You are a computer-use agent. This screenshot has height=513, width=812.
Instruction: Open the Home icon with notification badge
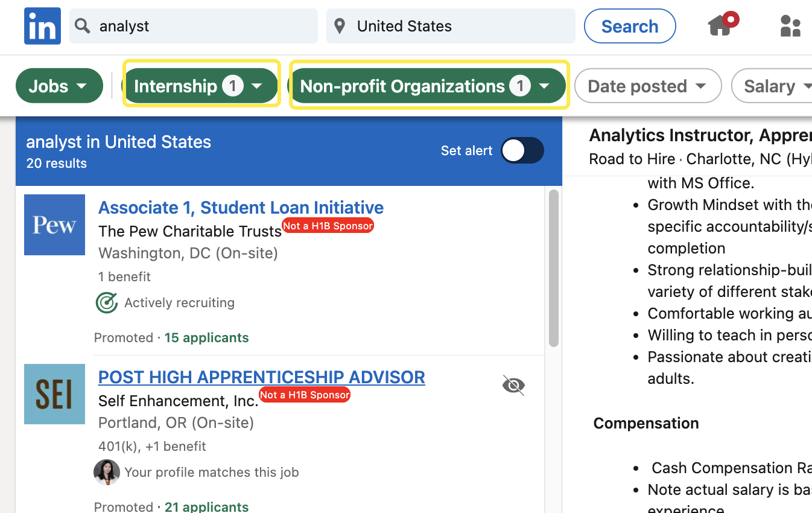723,24
